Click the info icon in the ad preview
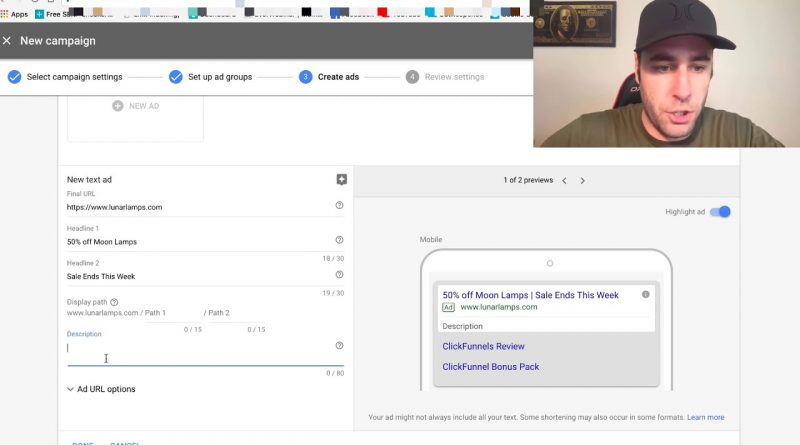800x445 pixels. [645, 295]
